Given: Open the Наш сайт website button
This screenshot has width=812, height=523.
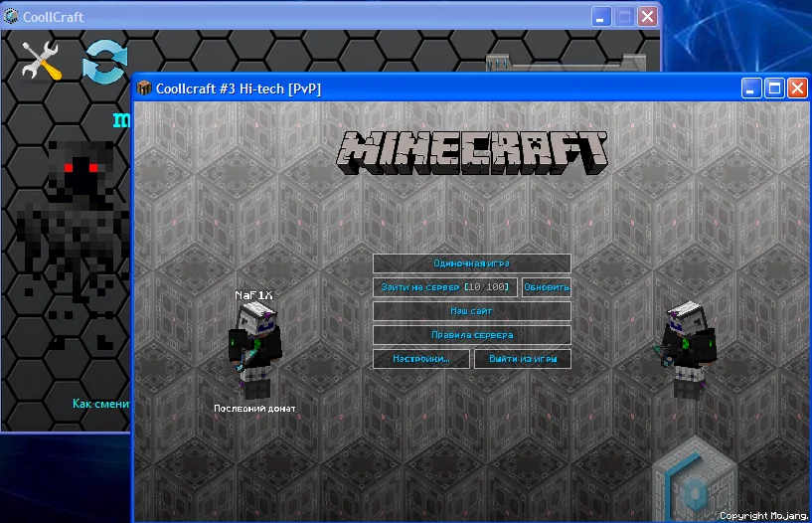Looking at the screenshot, I should pos(471,311).
